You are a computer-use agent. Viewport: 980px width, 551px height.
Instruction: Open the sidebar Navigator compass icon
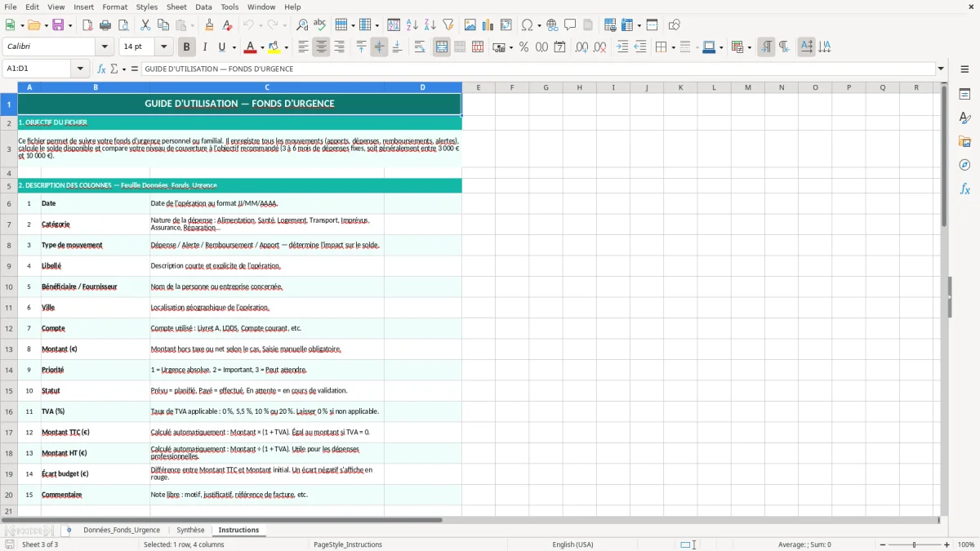click(x=964, y=165)
